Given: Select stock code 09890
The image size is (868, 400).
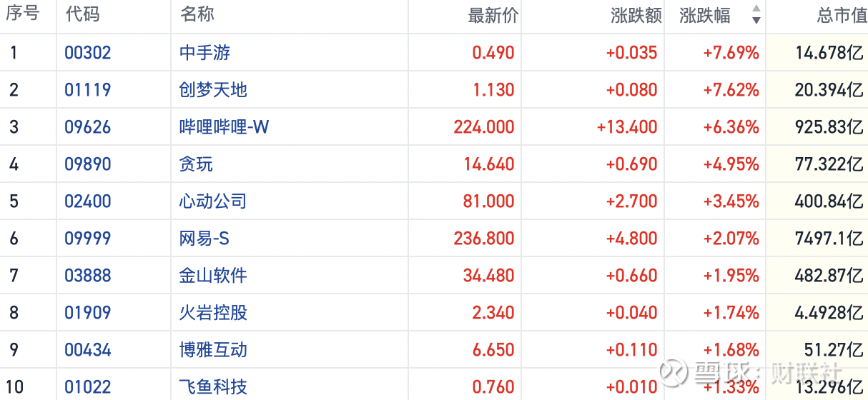Looking at the screenshot, I should click(88, 164).
